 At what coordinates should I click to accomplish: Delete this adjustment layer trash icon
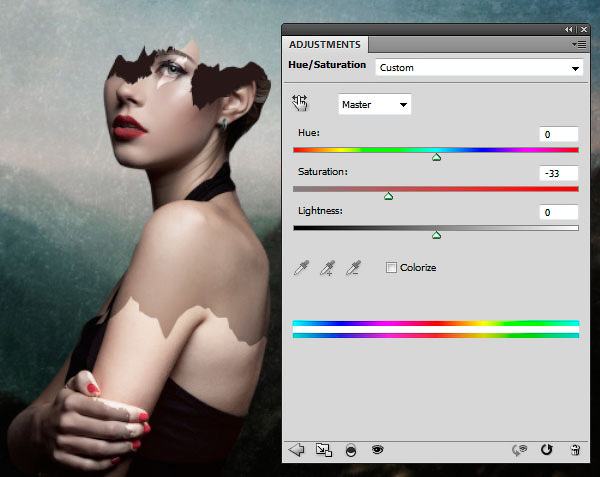[575, 450]
